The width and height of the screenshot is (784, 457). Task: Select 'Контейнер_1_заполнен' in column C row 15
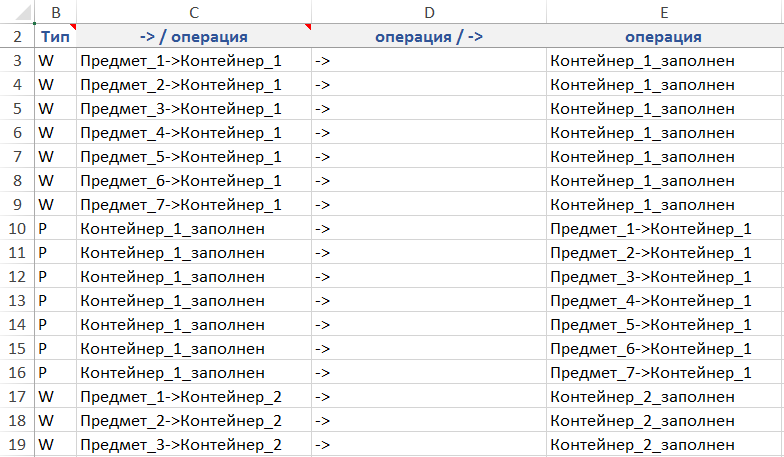pyautogui.click(x=173, y=348)
